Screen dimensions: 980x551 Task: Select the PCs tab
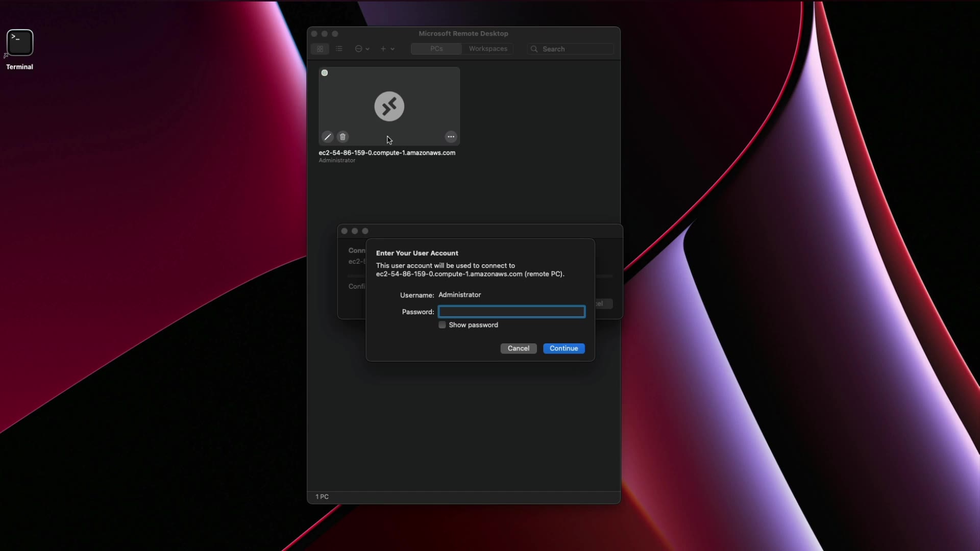pyautogui.click(x=436, y=49)
